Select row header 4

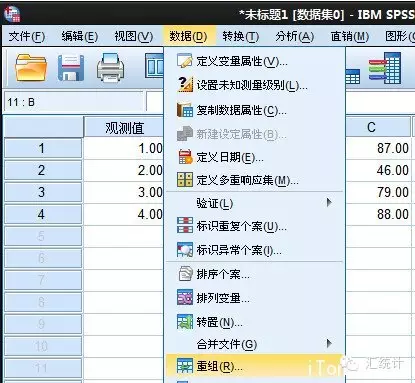coord(42,214)
